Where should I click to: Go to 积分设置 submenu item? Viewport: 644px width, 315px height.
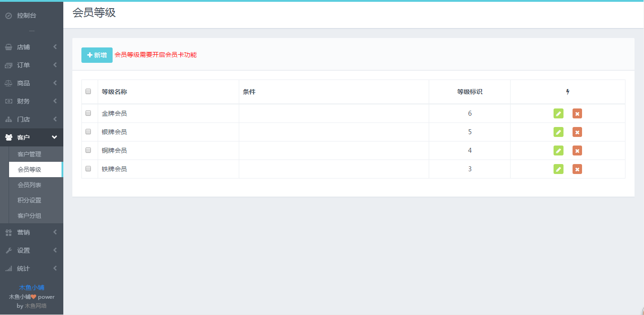[29, 200]
